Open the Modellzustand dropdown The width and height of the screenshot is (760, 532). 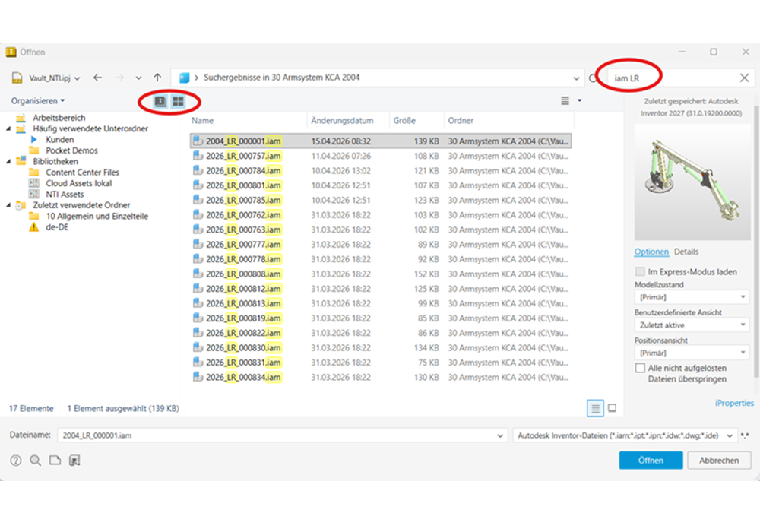[x=691, y=297]
